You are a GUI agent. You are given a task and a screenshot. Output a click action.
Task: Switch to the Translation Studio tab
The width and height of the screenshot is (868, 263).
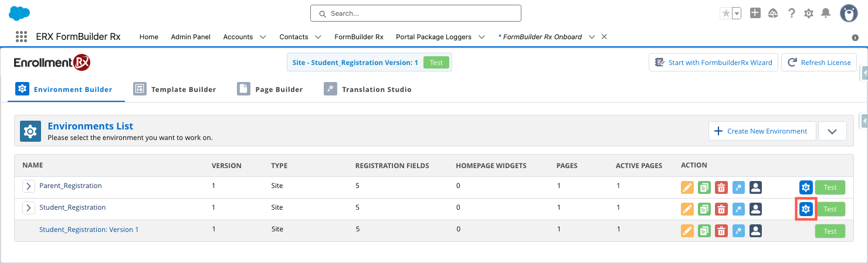click(x=368, y=90)
